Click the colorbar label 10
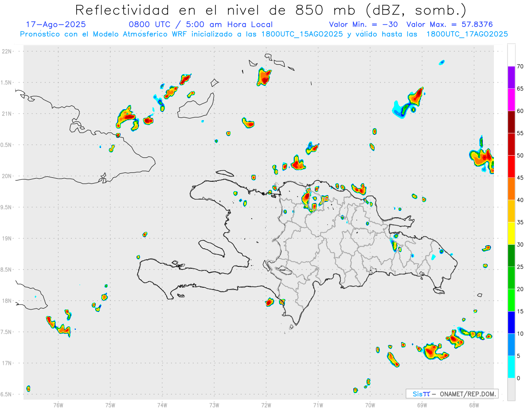The image size is (532, 411). (x=520, y=333)
